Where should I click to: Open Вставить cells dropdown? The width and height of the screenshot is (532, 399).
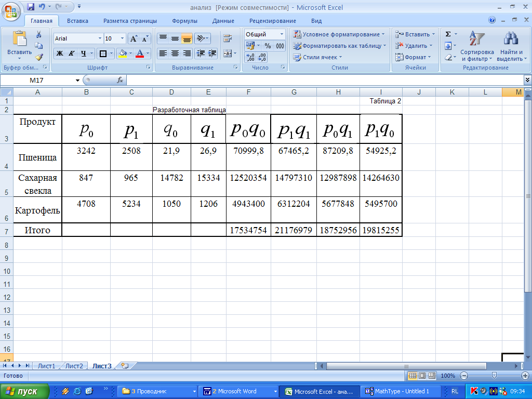(415, 34)
